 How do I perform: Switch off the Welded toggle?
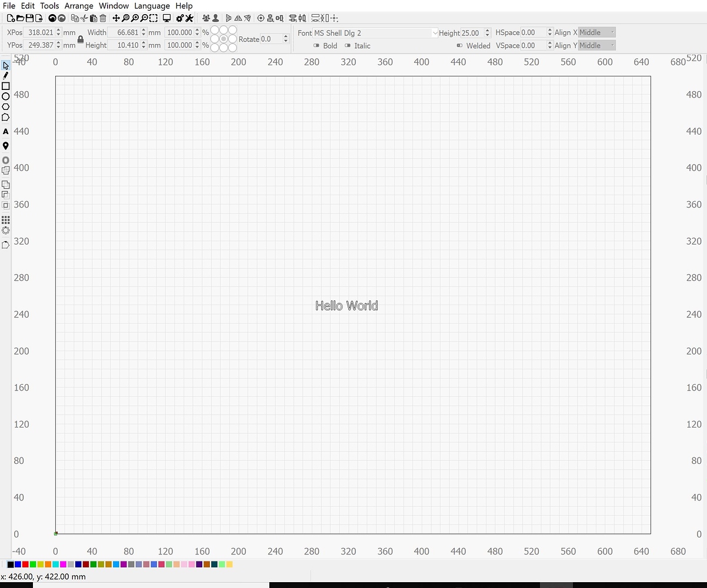tap(459, 46)
